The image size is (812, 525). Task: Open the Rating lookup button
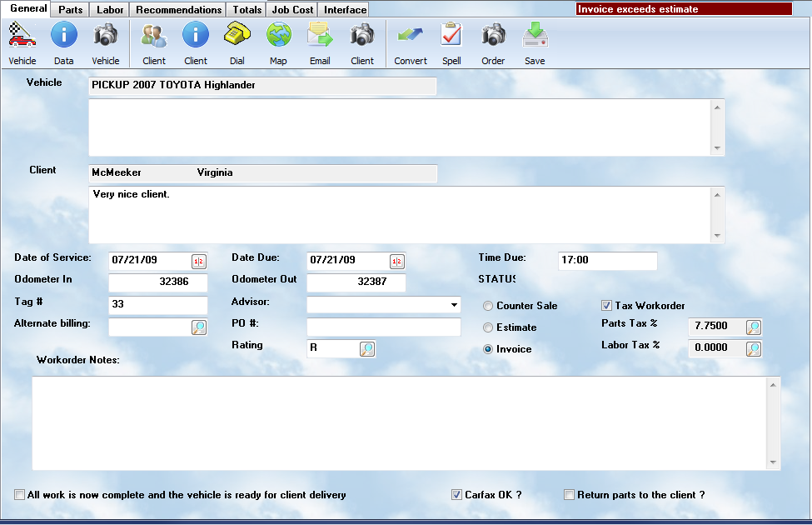click(367, 349)
